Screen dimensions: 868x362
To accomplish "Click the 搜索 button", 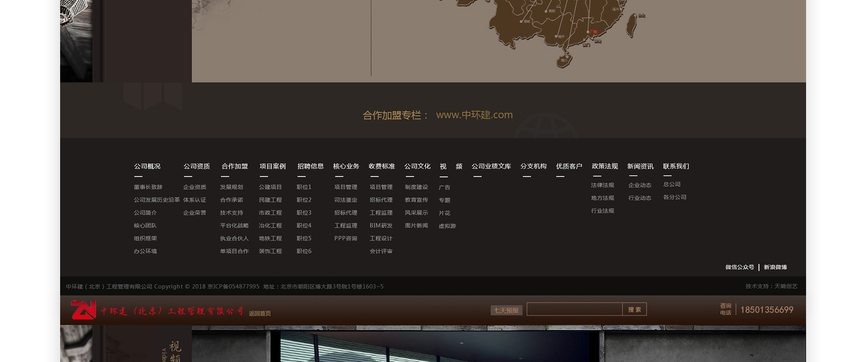I will tap(634, 310).
